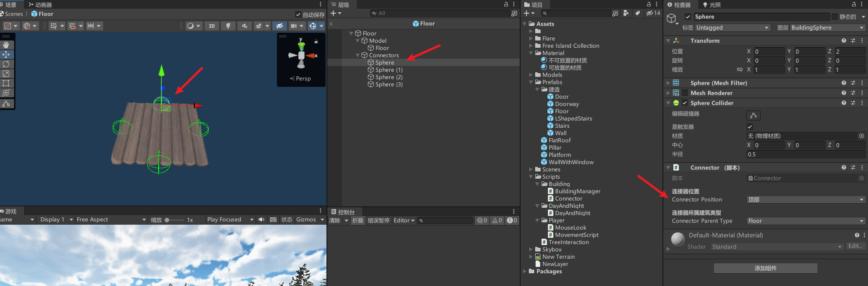868x286 pixels.
Task: Select the Rotate tool
Action: click(x=6, y=64)
